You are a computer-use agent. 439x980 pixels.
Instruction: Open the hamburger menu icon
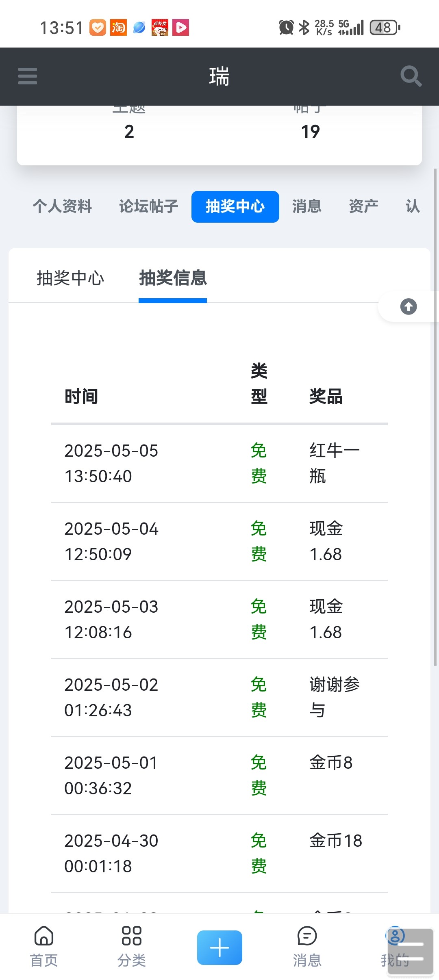click(28, 76)
